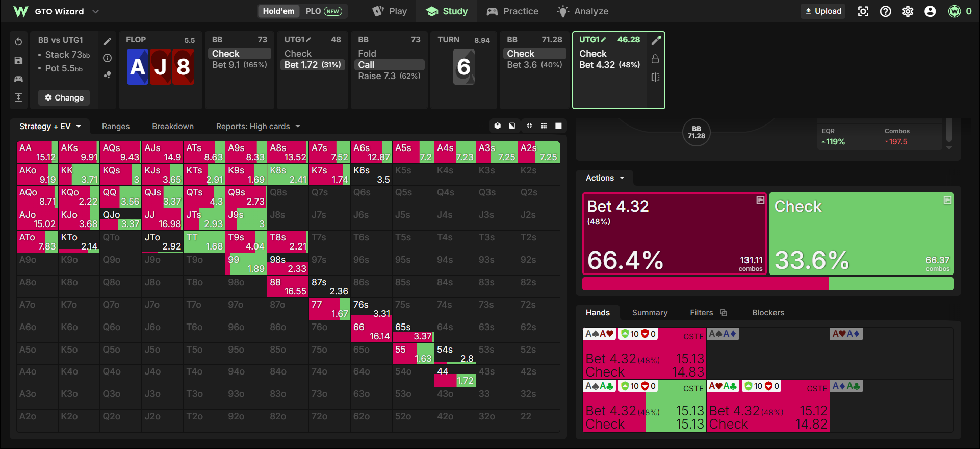Click the lock icon in the UTG1 card
Image resolution: width=980 pixels, height=449 pixels.
tap(655, 59)
